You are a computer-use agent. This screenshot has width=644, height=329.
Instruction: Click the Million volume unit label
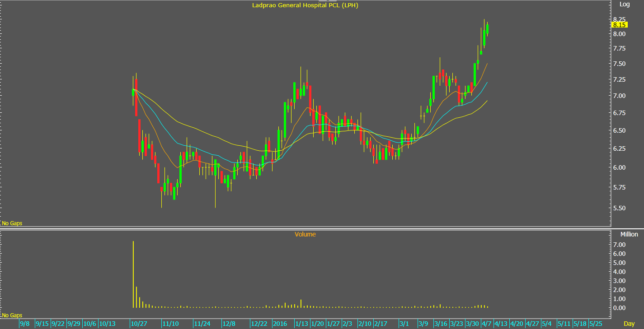tap(629, 234)
